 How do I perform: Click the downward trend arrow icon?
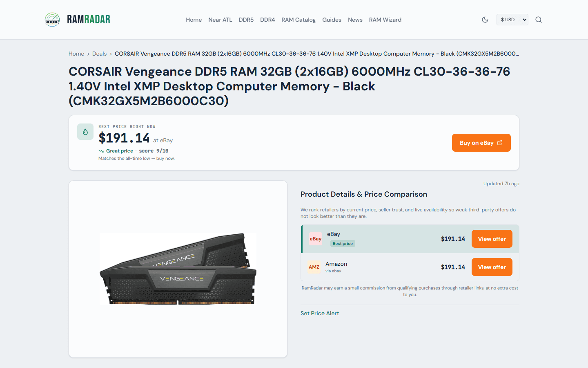101,151
